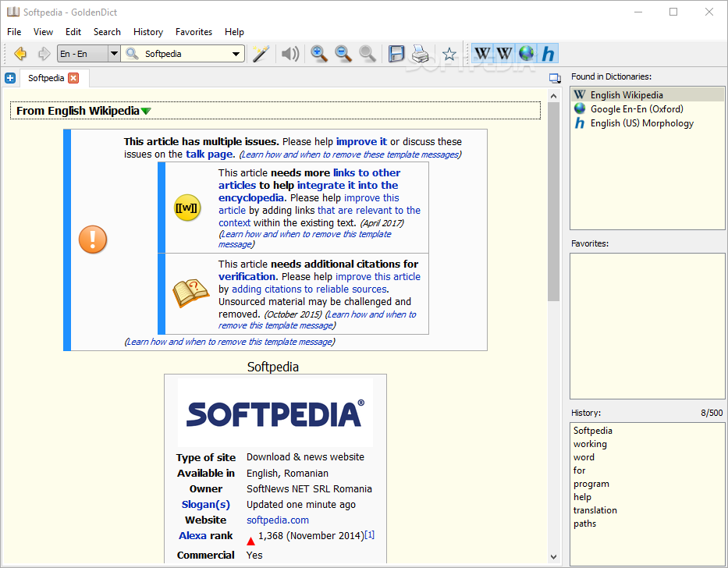
Task: Click the 'verification' link
Action: coord(247,276)
